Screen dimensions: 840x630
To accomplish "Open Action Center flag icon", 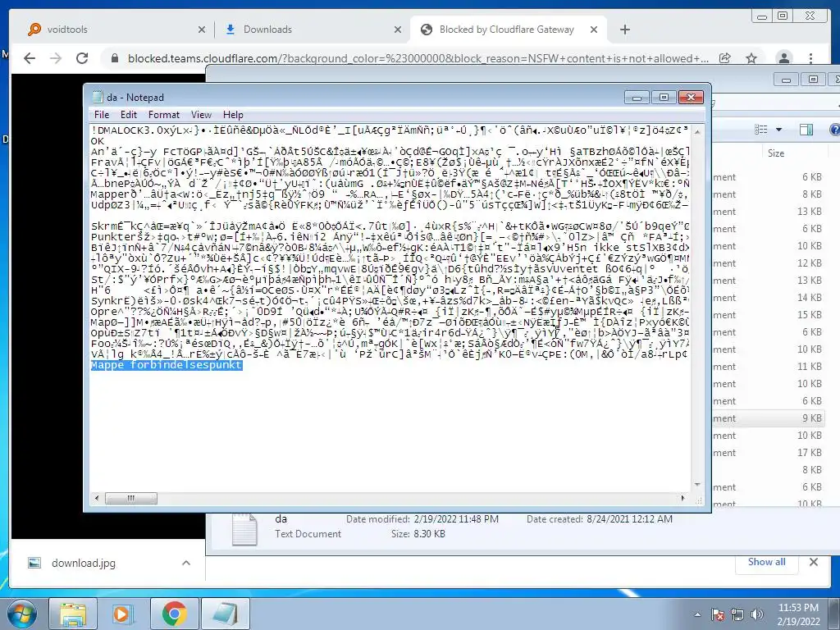I will (x=718, y=614).
